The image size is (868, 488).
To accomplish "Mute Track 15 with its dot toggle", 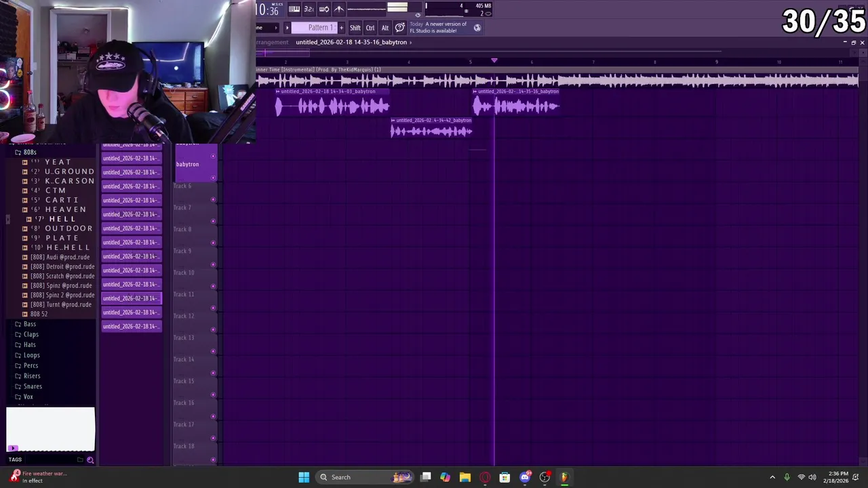I will tap(214, 394).
